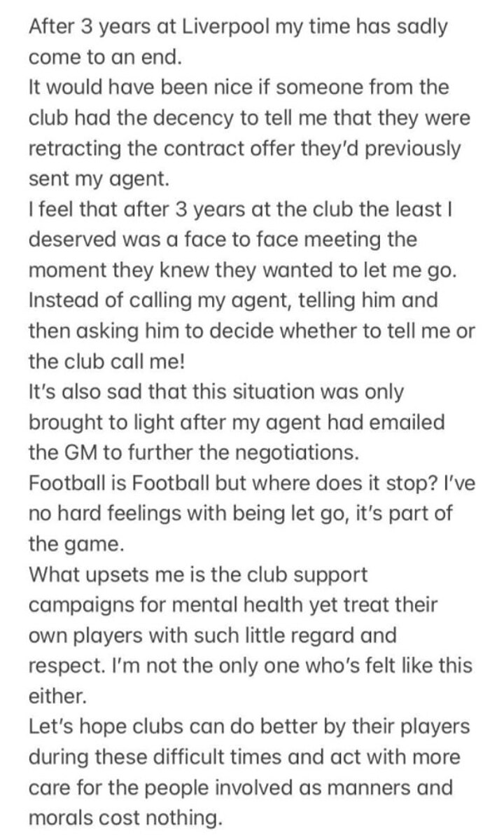Click the words "brought to light"
This screenshot has height=835, width=504.
(99, 422)
